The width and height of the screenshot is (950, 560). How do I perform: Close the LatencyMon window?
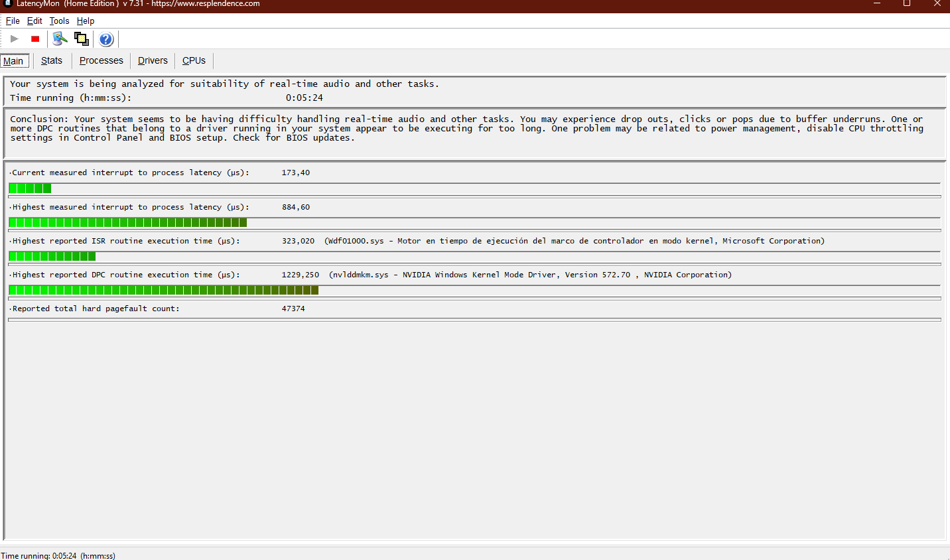(937, 4)
